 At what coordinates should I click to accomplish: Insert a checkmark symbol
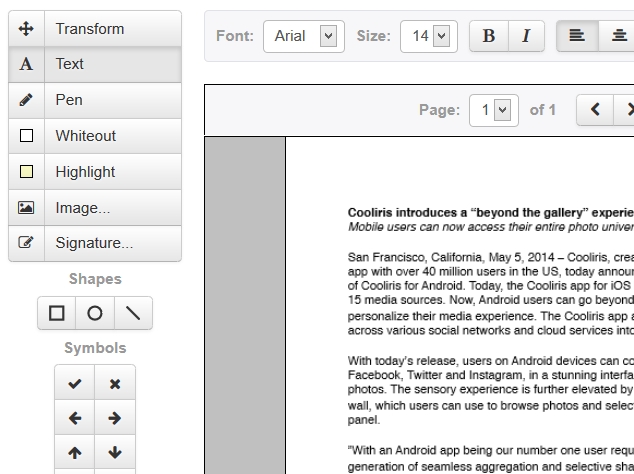(x=75, y=383)
